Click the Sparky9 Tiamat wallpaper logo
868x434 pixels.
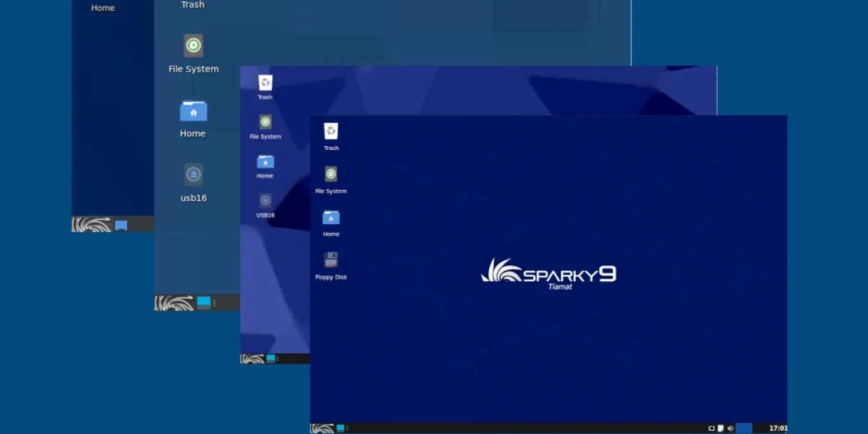[548, 274]
